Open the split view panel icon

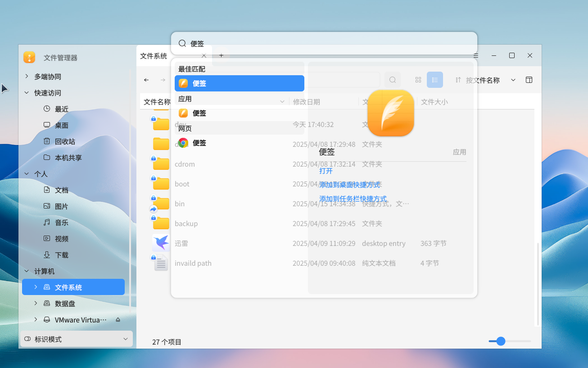[529, 80]
